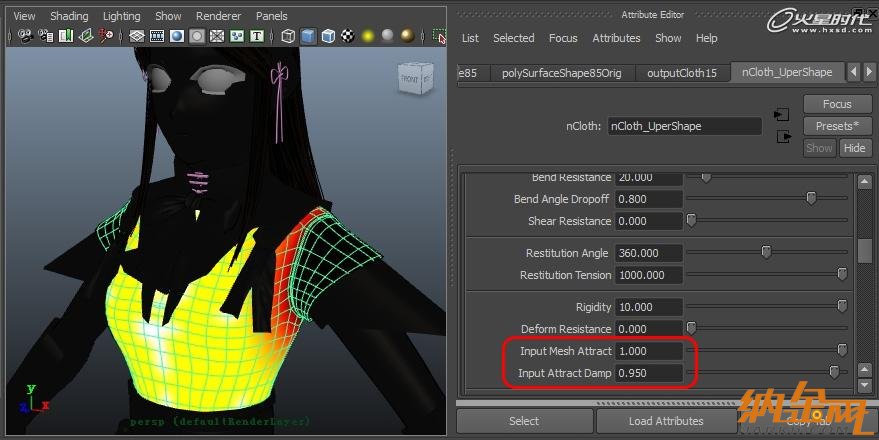Enable Wireframe on Shaded cube icon
The image size is (879, 440).
[x=328, y=36]
